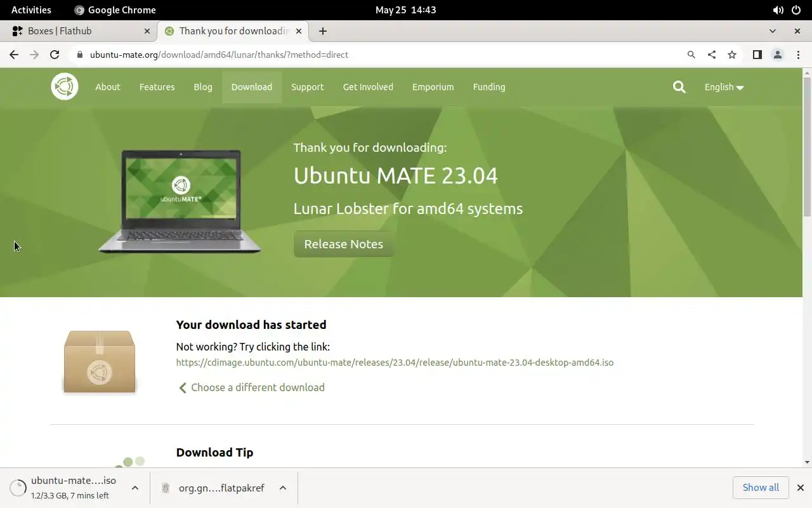
Task: Close the Thank you for downloading tab
Action: (x=299, y=30)
